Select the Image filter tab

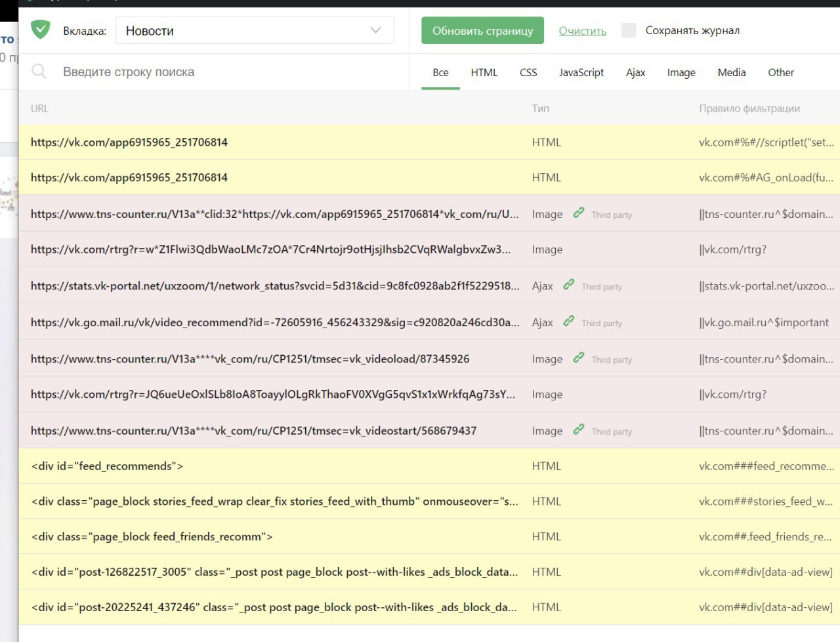point(681,73)
